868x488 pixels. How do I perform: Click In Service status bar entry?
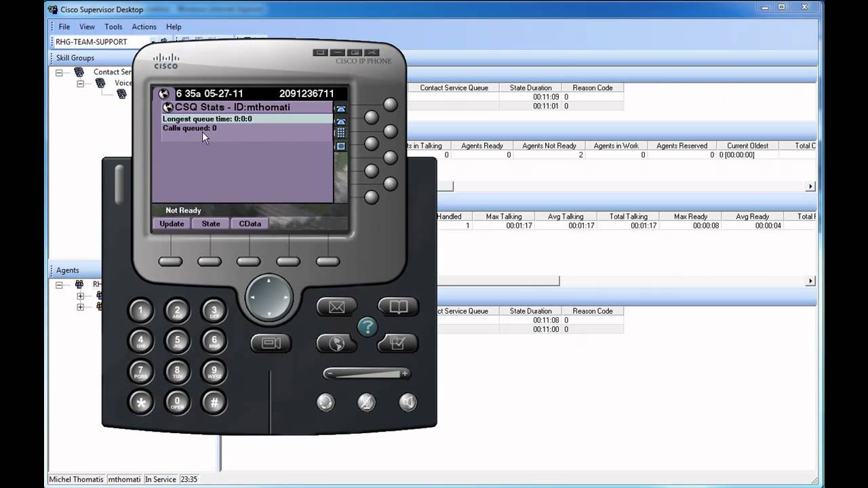(161, 479)
